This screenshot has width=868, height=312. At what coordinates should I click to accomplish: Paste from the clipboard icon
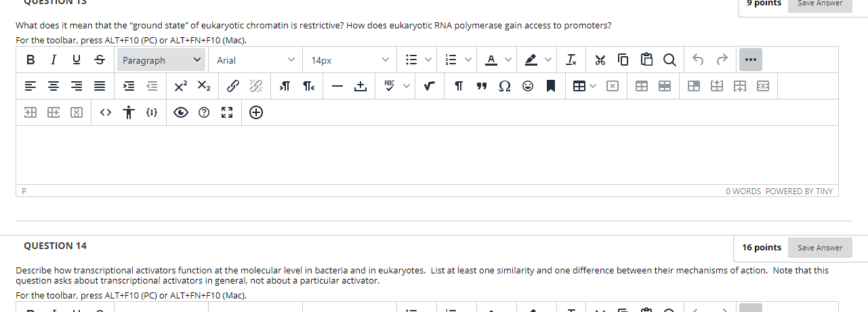(x=646, y=60)
